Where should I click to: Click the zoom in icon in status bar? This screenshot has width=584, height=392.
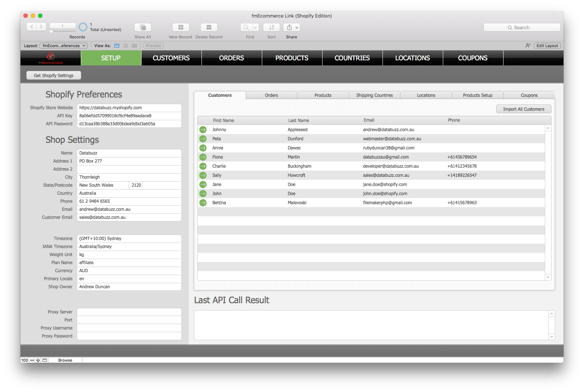[x=38, y=360]
